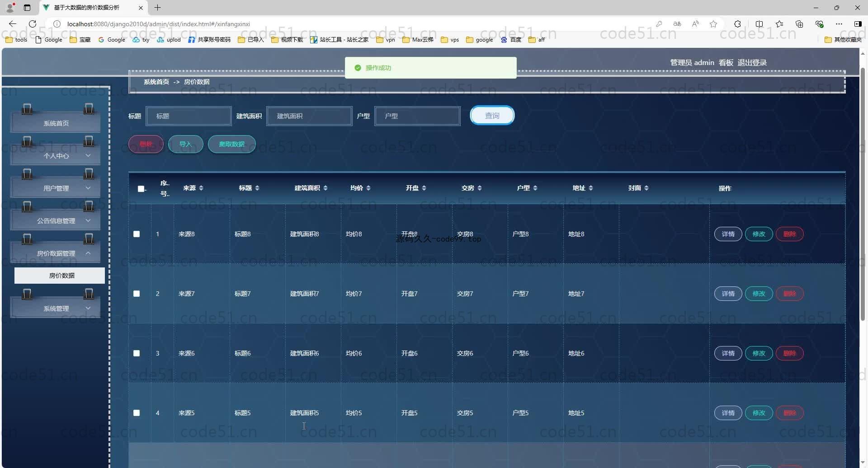Open browser extensions puzzle icon

737,24
